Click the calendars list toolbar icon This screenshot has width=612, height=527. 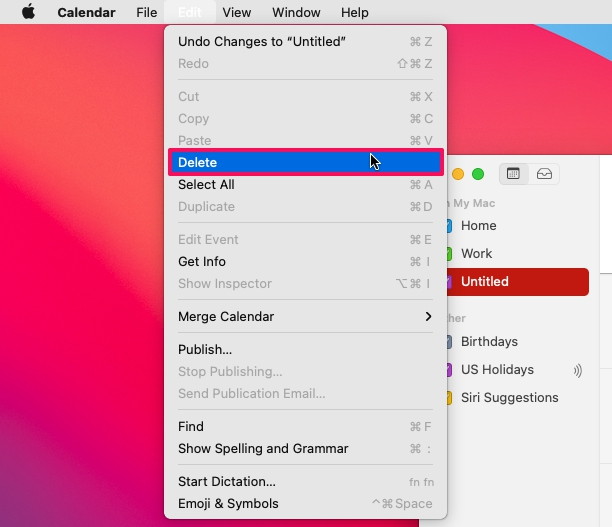(x=513, y=173)
